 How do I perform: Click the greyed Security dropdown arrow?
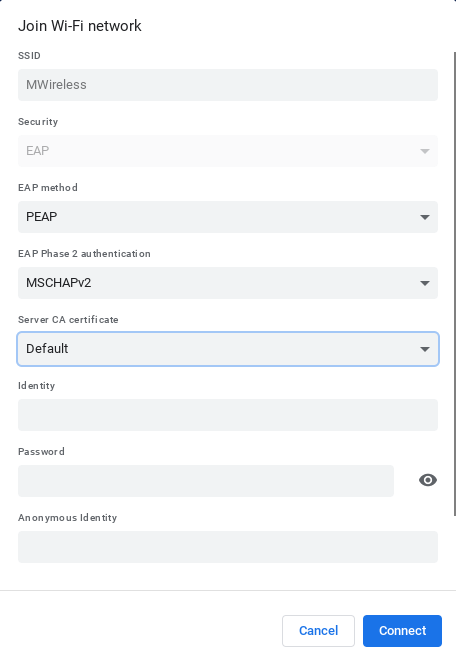tap(425, 151)
